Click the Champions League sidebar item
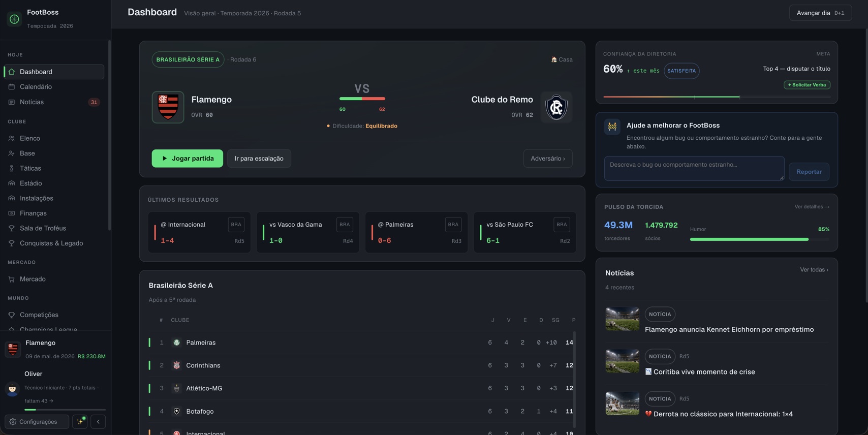This screenshot has width=868, height=435. (x=54, y=329)
